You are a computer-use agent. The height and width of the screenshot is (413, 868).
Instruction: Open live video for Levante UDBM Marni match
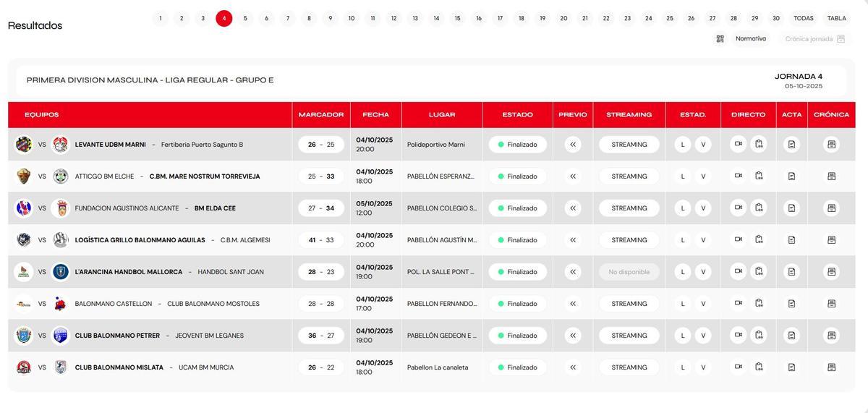[739, 144]
